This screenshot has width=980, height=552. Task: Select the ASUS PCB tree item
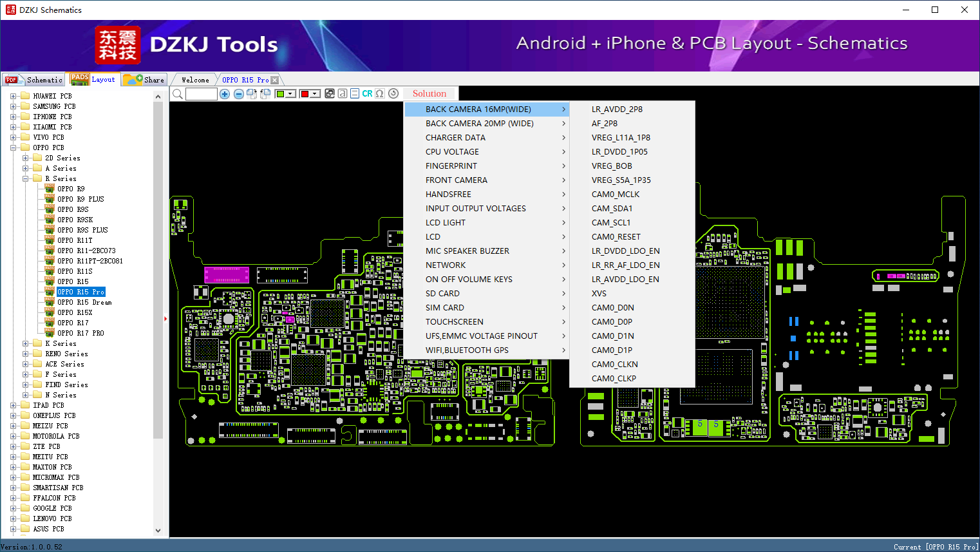(x=49, y=529)
